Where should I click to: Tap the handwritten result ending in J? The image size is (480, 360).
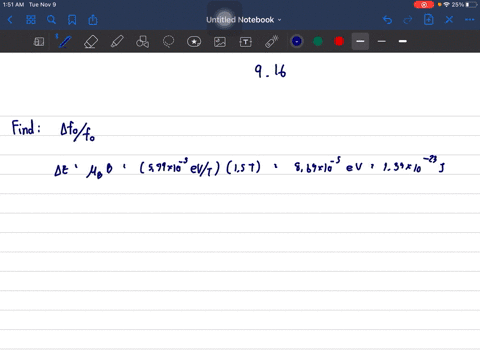pyautogui.click(x=414, y=165)
